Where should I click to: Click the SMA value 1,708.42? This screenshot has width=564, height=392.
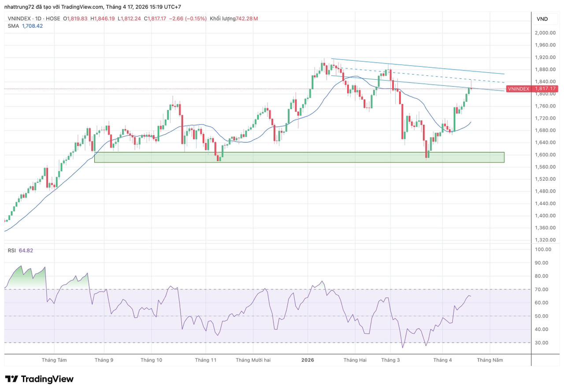pos(32,26)
